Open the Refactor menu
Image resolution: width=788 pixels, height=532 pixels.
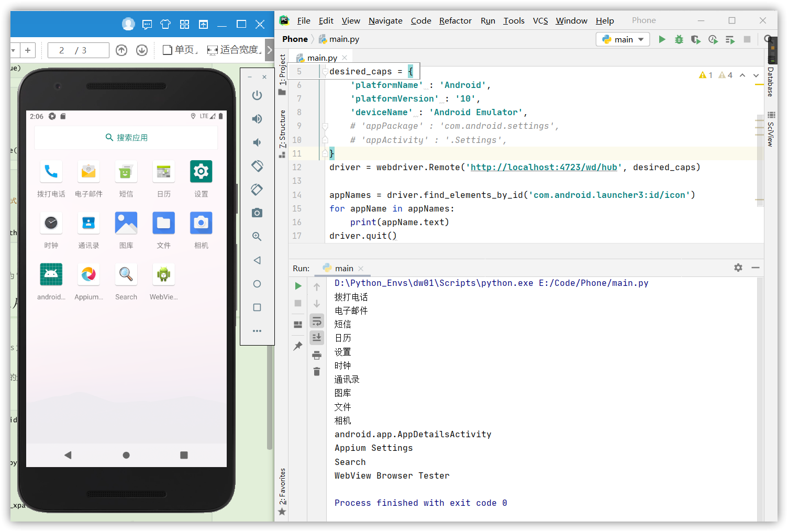(456, 20)
